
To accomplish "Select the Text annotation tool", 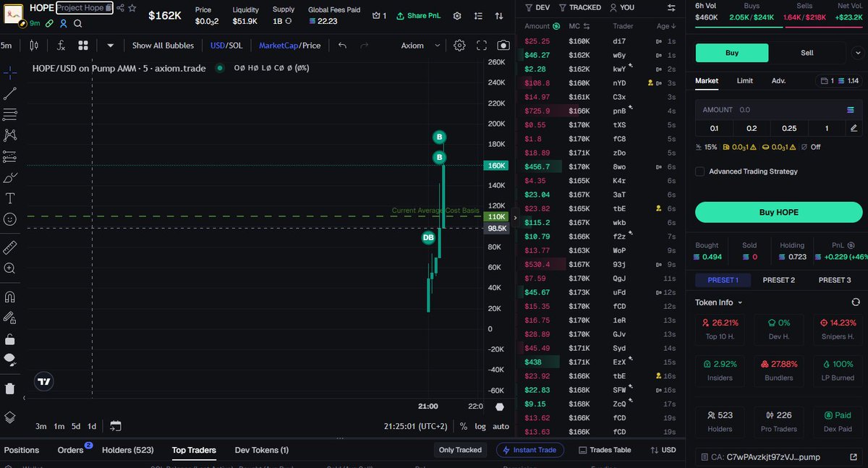I will 10,198.
